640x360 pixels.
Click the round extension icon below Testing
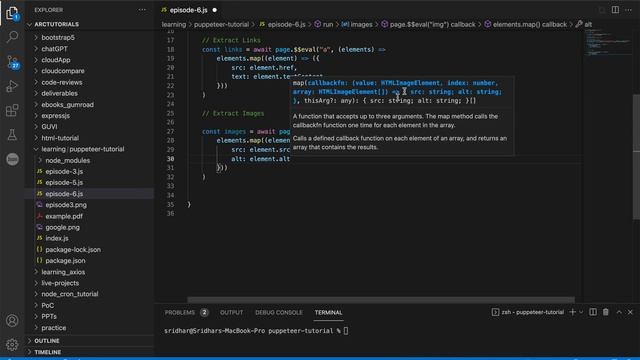pos(12,159)
